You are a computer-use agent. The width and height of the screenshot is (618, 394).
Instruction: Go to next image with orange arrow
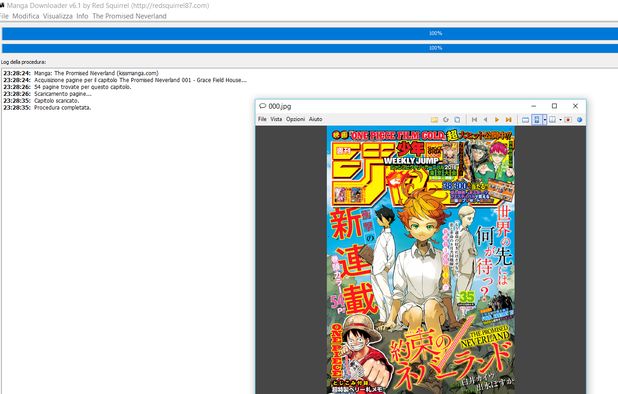click(497, 119)
